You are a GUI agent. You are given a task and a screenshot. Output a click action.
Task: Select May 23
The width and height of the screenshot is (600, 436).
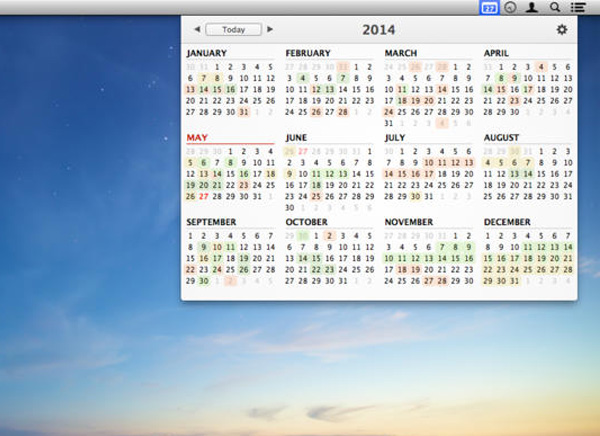244,185
